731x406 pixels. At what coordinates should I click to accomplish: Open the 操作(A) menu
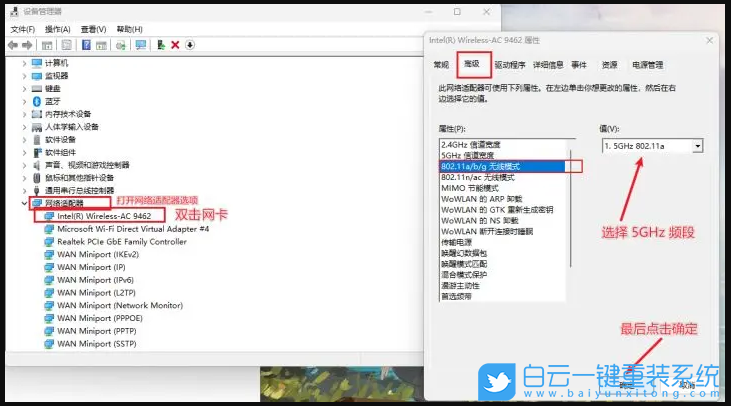click(57, 29)
